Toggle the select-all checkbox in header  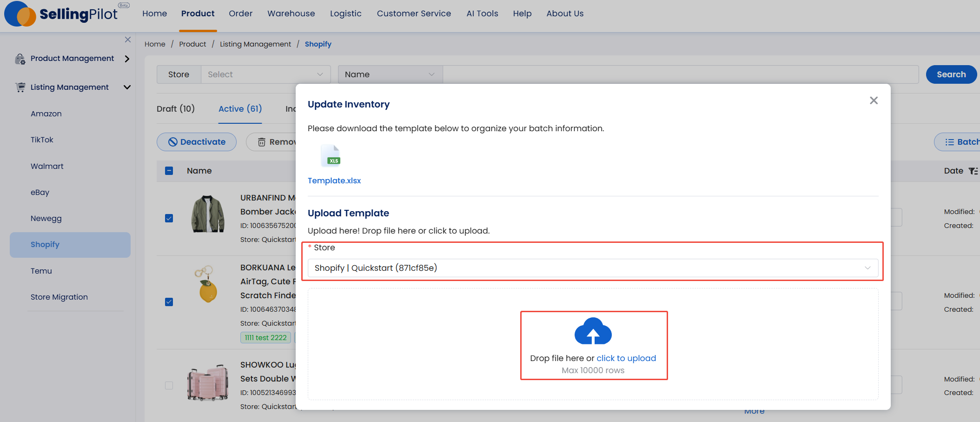click(x=169, y=171)
